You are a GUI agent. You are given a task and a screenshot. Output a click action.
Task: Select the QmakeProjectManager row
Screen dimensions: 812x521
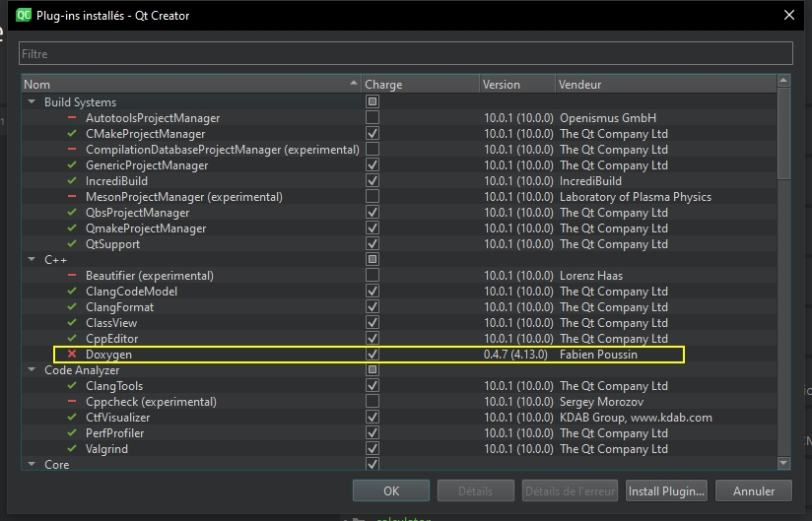coord(399,228)
